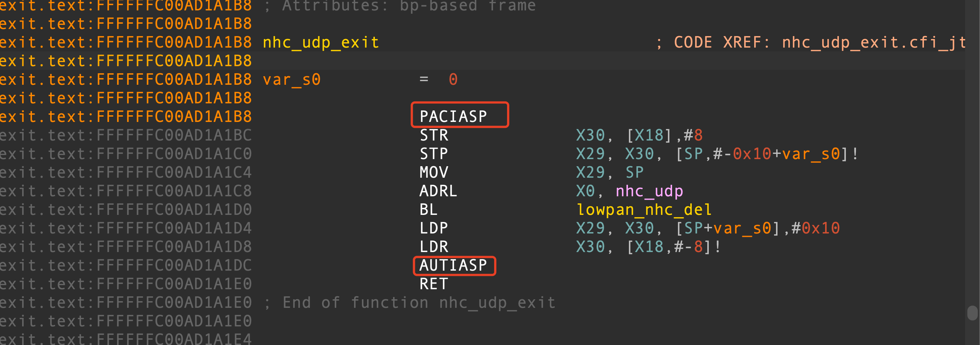Click the End of function comment
The image size is (980, 345).
(418, 302)
